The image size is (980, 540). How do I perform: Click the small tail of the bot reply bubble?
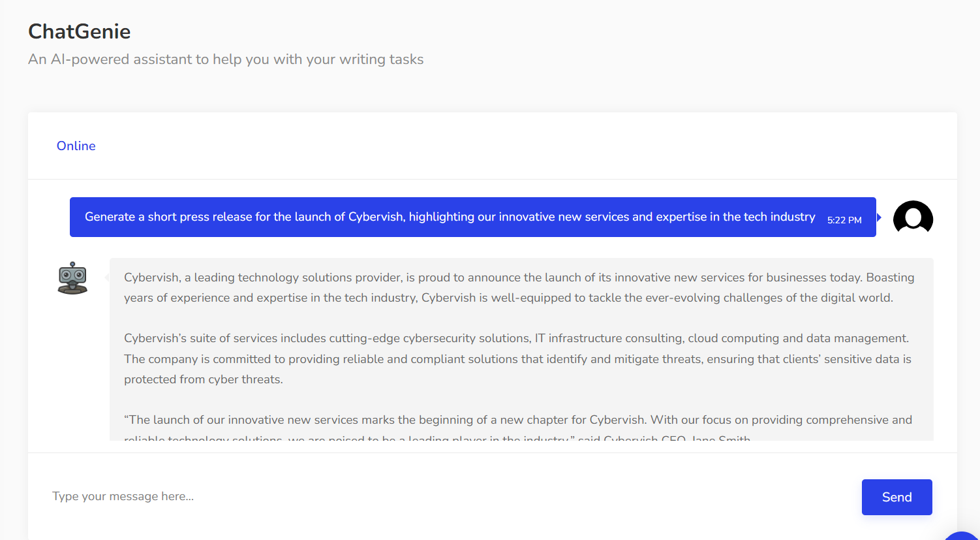coord(107,278)
